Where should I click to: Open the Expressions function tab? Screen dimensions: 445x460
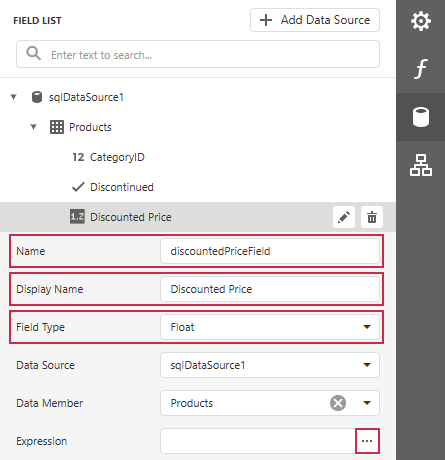coord(421,69)
